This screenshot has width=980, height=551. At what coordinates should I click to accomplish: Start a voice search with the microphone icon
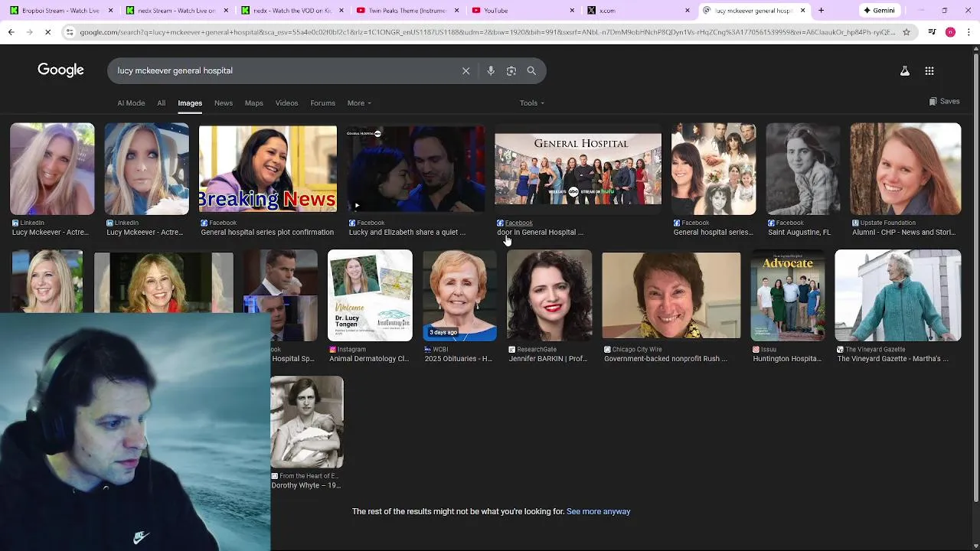click(x=491, y=70)
